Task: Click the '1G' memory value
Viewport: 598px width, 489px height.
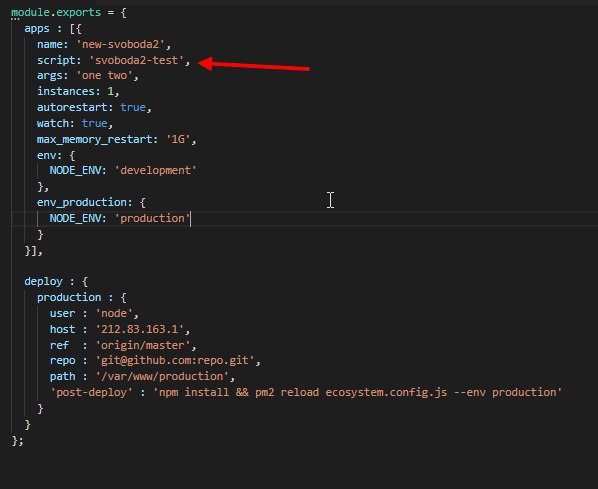Action: tap(178, 139)
